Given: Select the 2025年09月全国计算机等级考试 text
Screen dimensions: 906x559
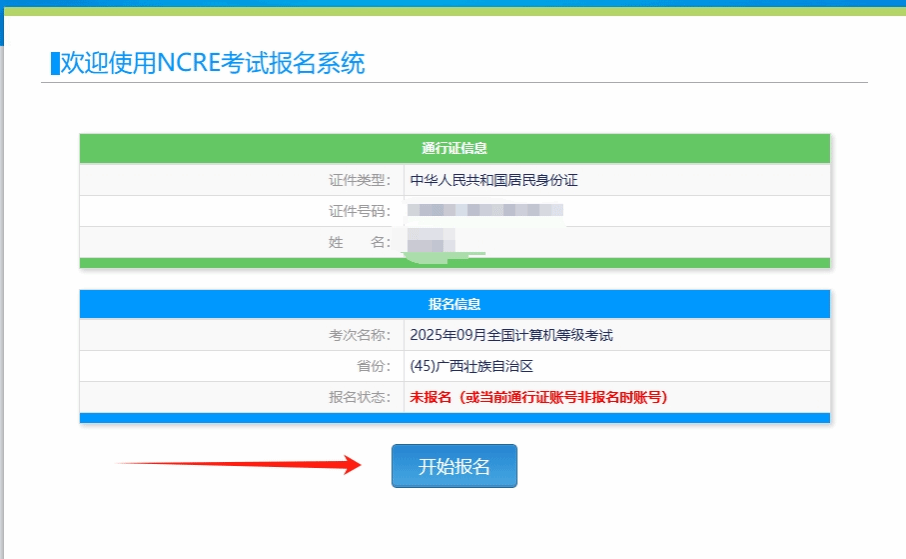Looking at the screenshot, I should click(511, 335).
